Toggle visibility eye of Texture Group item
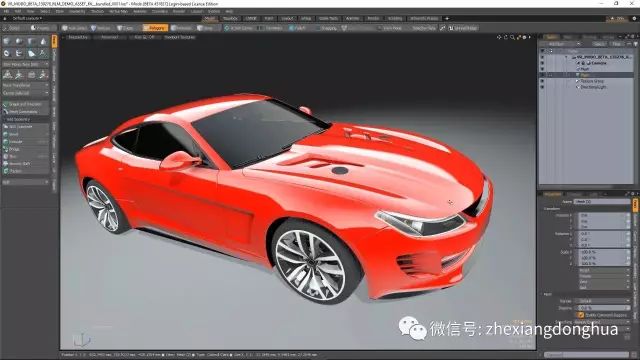This screenshot has width=640, height=360. point(542,81)
